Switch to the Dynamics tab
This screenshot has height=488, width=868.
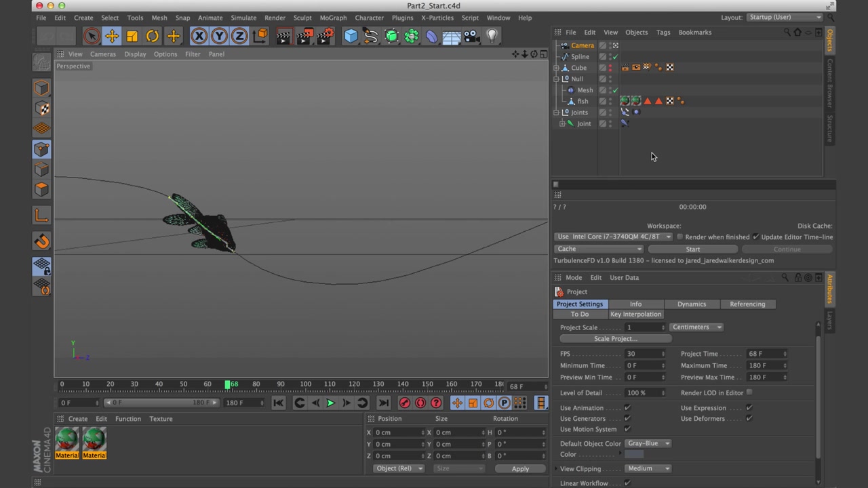[x=691, y=304]
